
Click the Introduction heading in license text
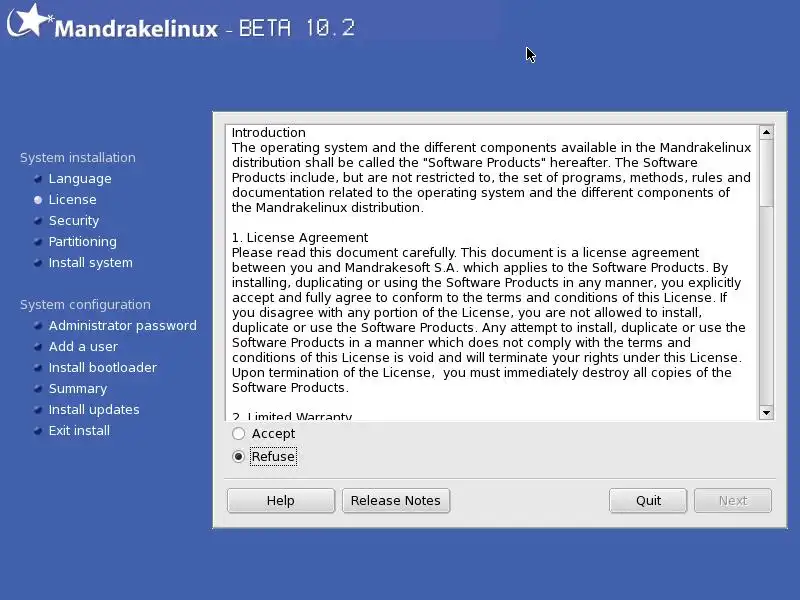269,133
